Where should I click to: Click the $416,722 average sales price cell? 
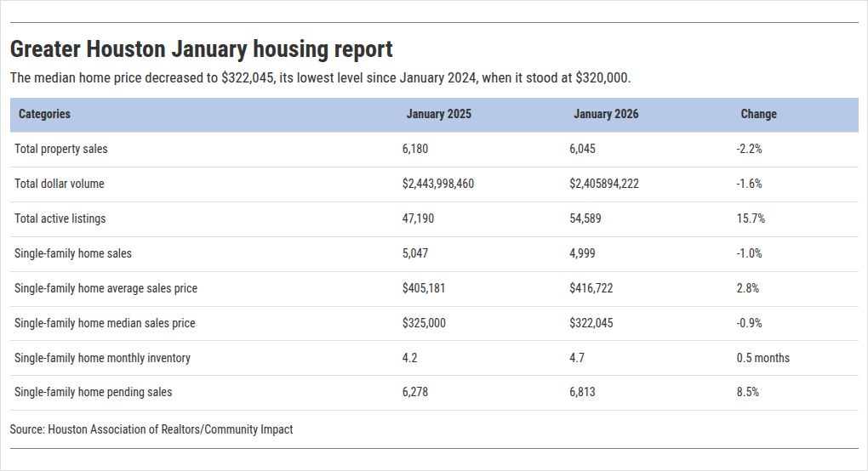pos(591,288)
